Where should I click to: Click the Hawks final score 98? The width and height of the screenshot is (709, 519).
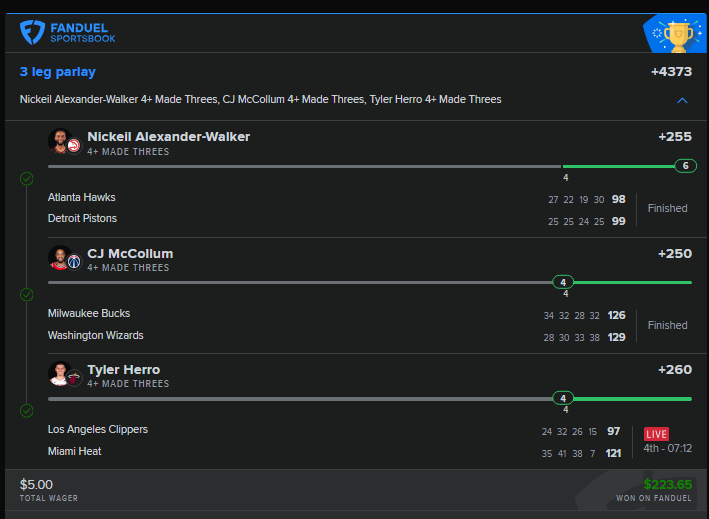click(x=619, y=199)
